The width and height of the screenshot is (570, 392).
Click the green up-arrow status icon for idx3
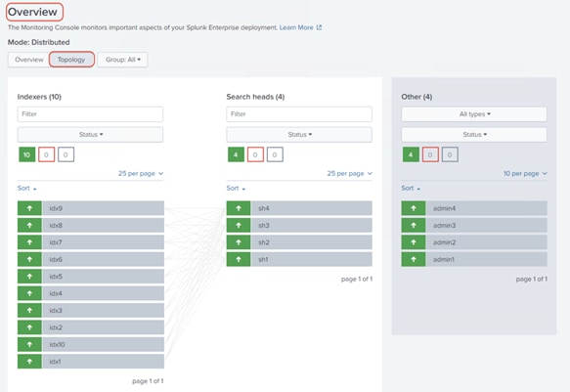[29, 310]
